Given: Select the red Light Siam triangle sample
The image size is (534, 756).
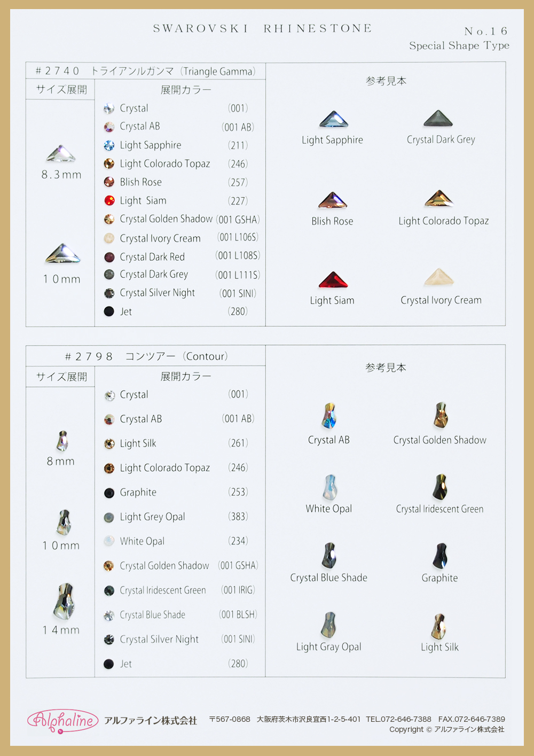Looking at the screenshot, I should coord(333,280).
